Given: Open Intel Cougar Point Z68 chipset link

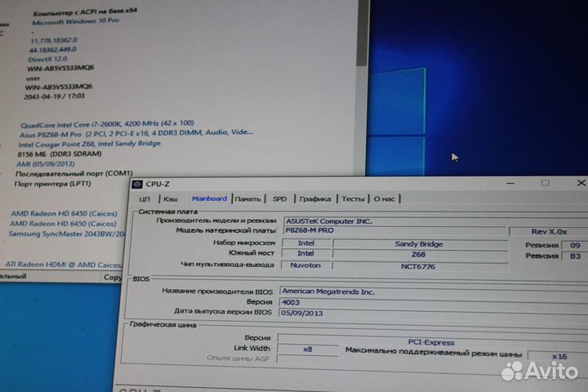Looking at the screenshot, I should (x=90, y=144).
